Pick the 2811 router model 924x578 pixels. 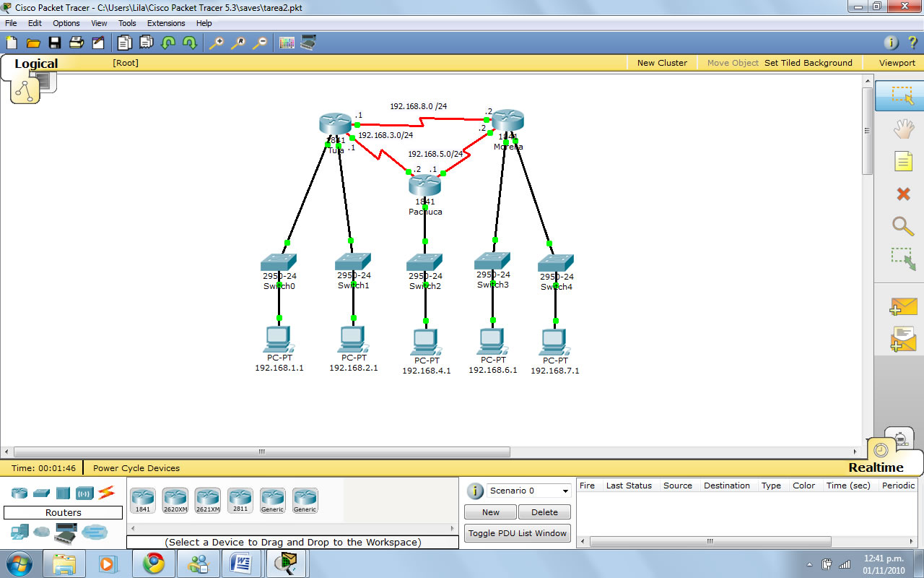pyautogui.click(x=240, y=500)
